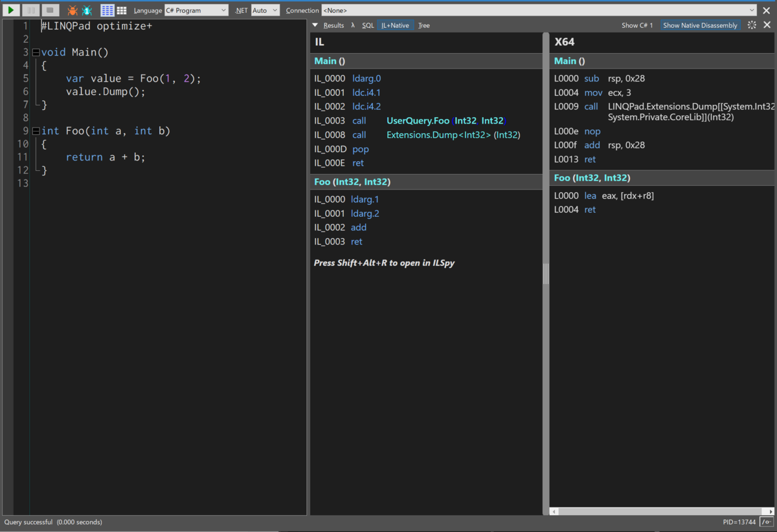This screenshot has width=777, height=532.
Task: Click the Stop execution button
Action: [x=51, y=10]
